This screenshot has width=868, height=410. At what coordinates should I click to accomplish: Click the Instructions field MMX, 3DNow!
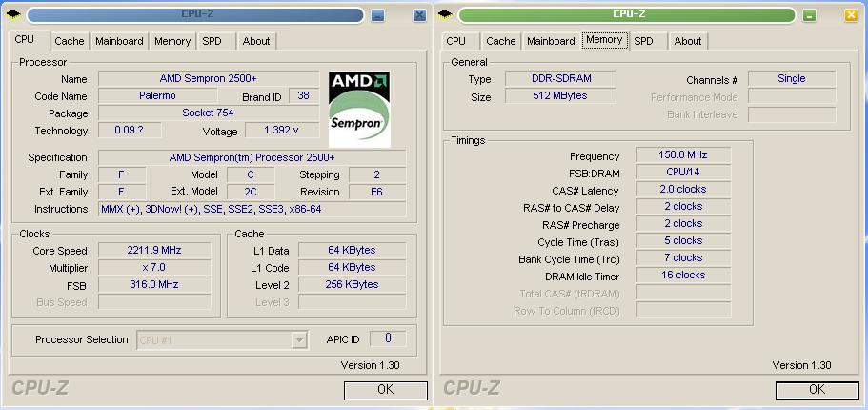pos(252,209)
